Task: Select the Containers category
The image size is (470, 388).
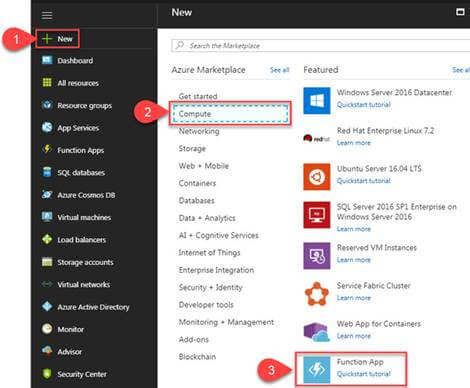Action: 197,183
